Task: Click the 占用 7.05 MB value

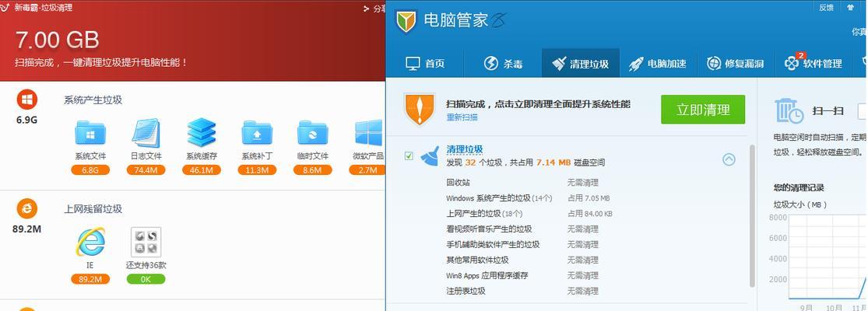Action: pos(589,197)
